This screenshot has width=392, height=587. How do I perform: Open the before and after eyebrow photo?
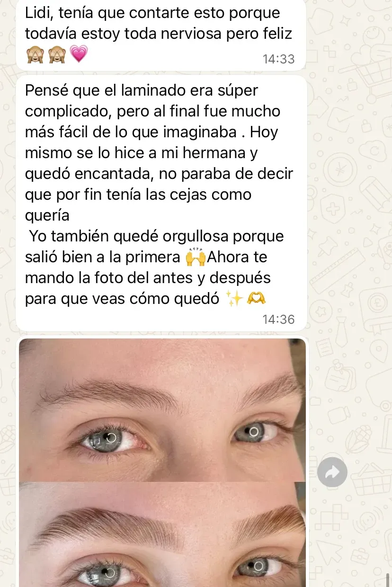tap(162, 462)
